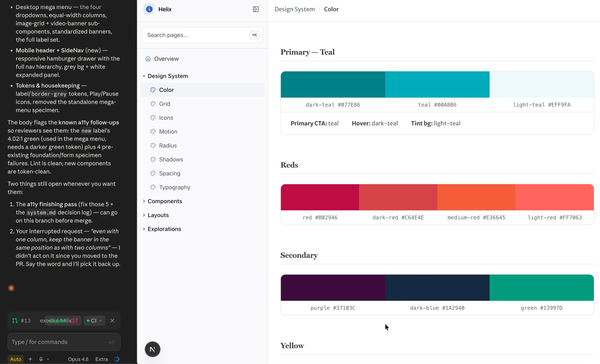Screen dimensions: 600x364
Task: Open the CI status dropdown
Action: pyautogui.click(x=94, y=320)
